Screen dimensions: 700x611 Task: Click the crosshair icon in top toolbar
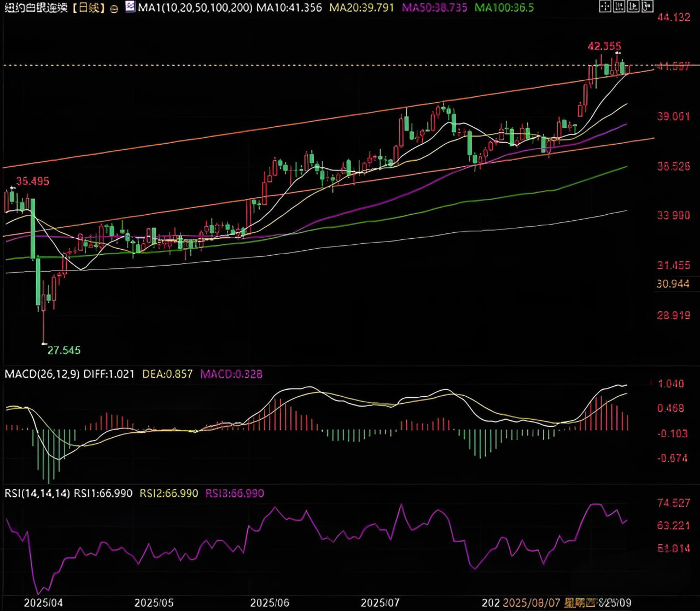(605, 7)
